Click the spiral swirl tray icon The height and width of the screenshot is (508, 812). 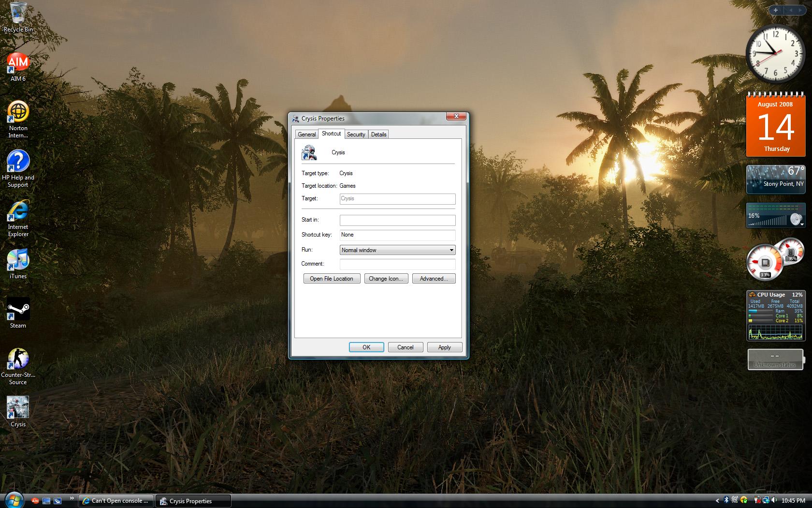click(x=735, y=500)
